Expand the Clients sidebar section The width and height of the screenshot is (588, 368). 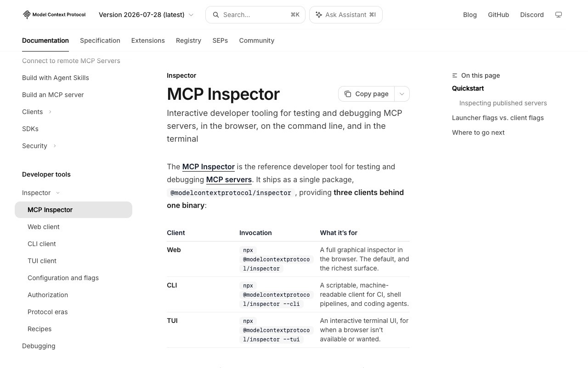coord(50,112)
